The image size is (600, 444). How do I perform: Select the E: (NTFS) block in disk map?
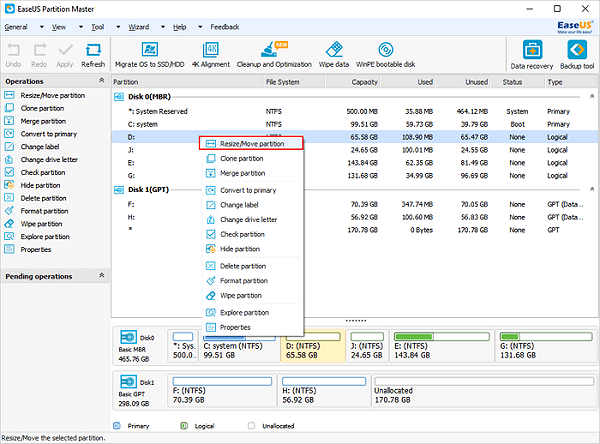click(x=442, y=346)
